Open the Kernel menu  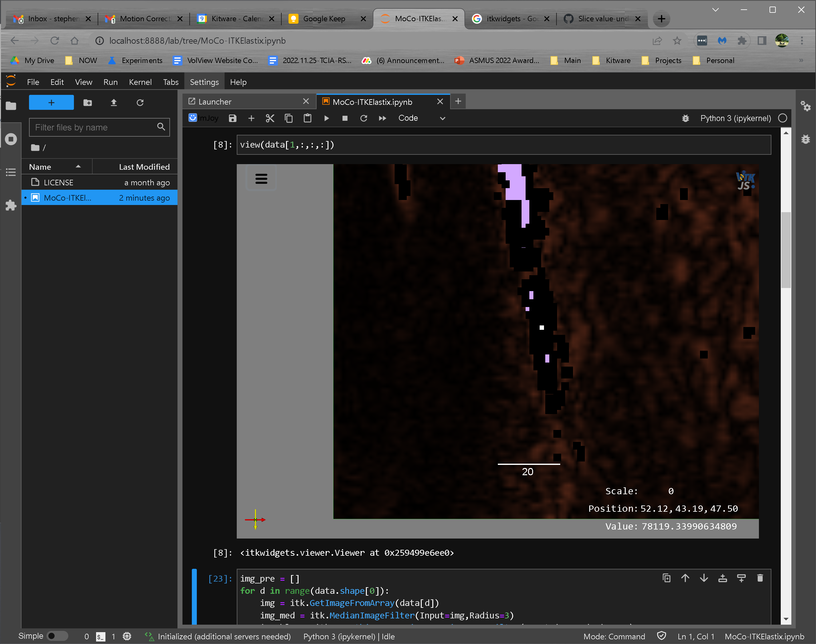[x=140, y=82]
